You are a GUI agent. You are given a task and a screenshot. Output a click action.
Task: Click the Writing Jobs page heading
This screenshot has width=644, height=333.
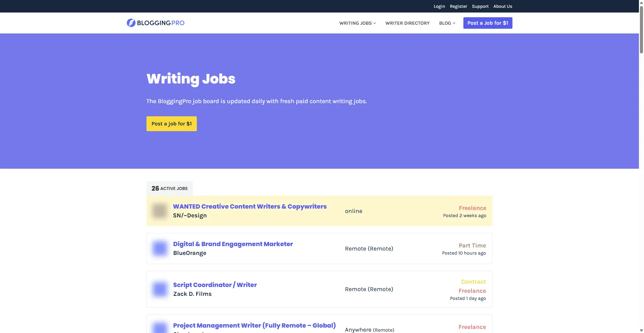pos(191,79)
